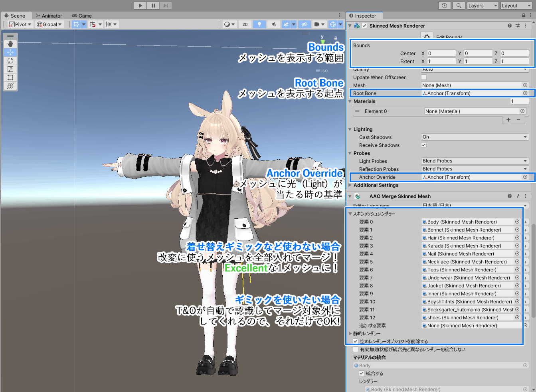
Task: Enable Update When Offscreen checkbox
Action: [424, 77]
